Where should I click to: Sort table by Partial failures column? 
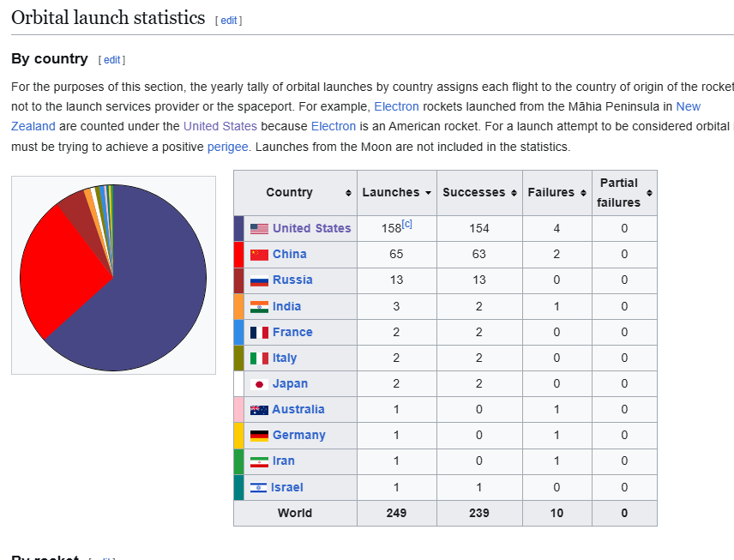(x=649, y=193)
